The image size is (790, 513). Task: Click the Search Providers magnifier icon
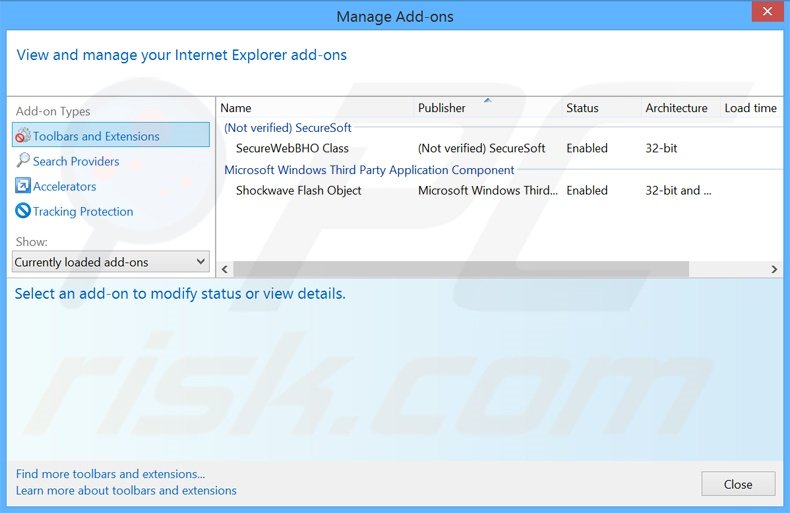point(23,160)
